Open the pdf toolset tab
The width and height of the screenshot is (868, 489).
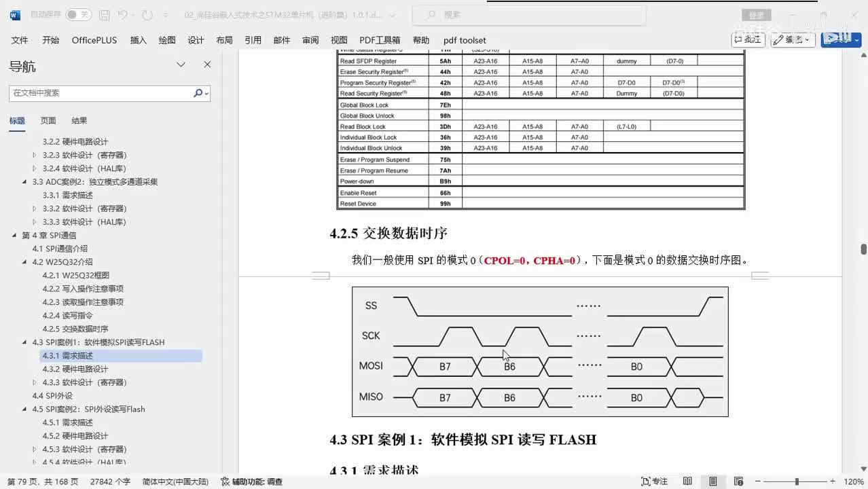click(x=465, y=40)
